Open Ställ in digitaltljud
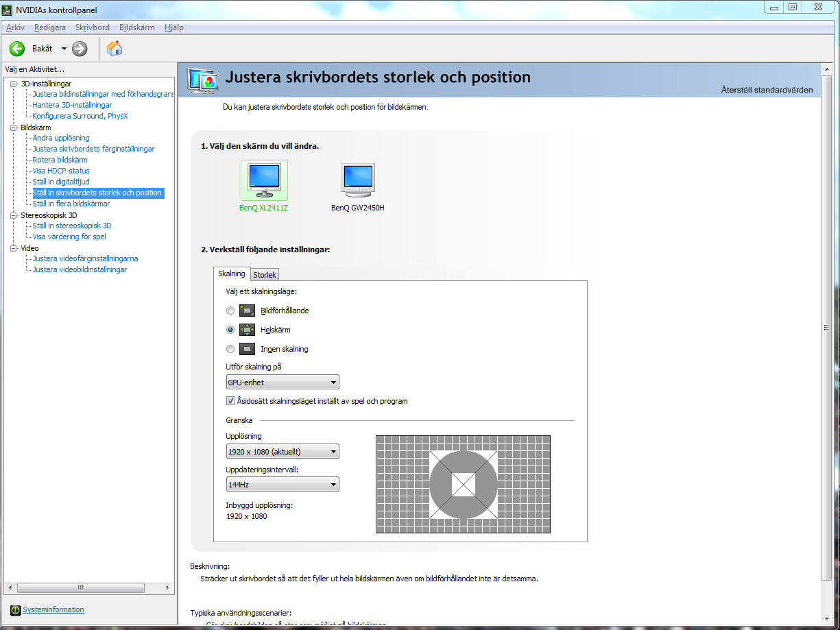The height and width of the screenshot is (630, 840). [x=61, y=182]
